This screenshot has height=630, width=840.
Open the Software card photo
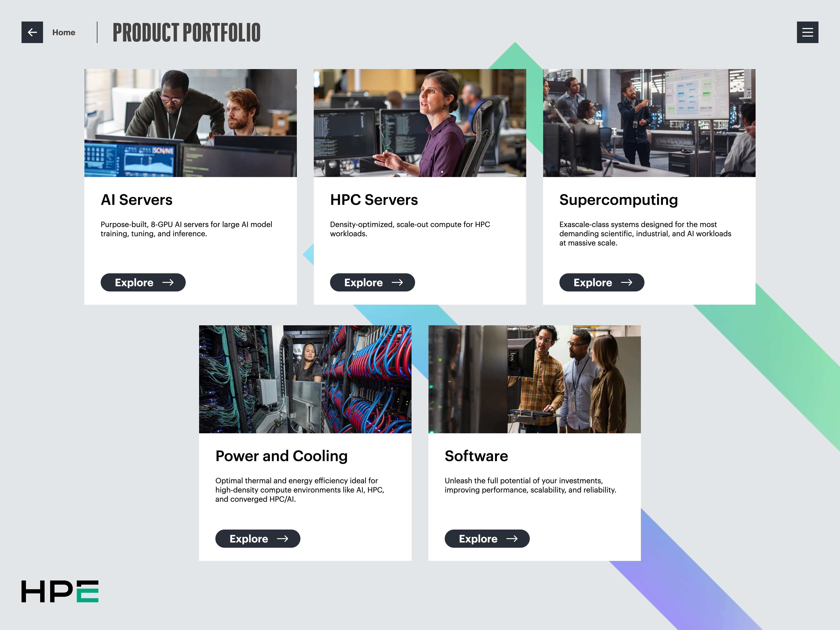pos(535,379)
